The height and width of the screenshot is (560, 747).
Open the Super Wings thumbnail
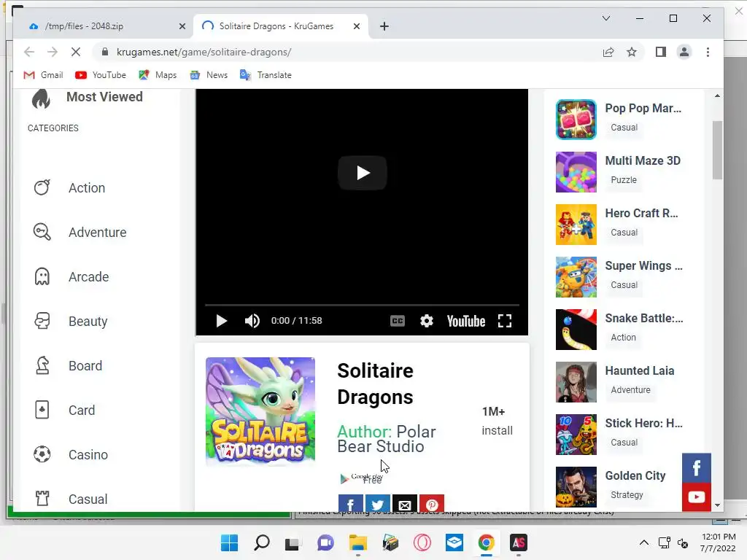[576, 276]
